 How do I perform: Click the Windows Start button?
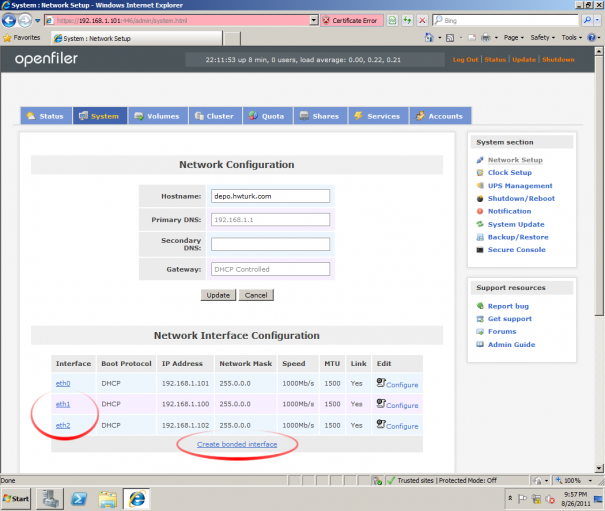point(16,499)
